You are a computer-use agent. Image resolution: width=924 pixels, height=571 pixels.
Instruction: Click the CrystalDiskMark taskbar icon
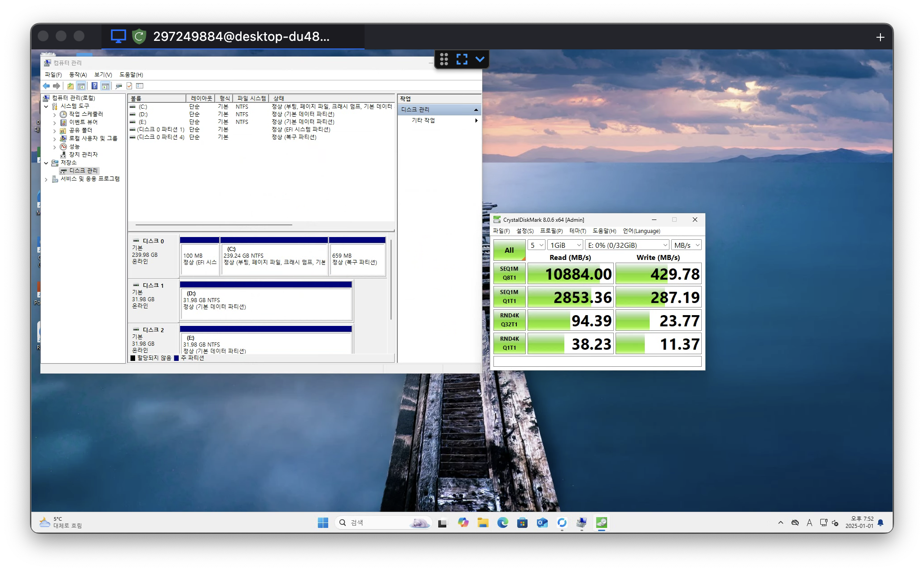tap(601, 523)
